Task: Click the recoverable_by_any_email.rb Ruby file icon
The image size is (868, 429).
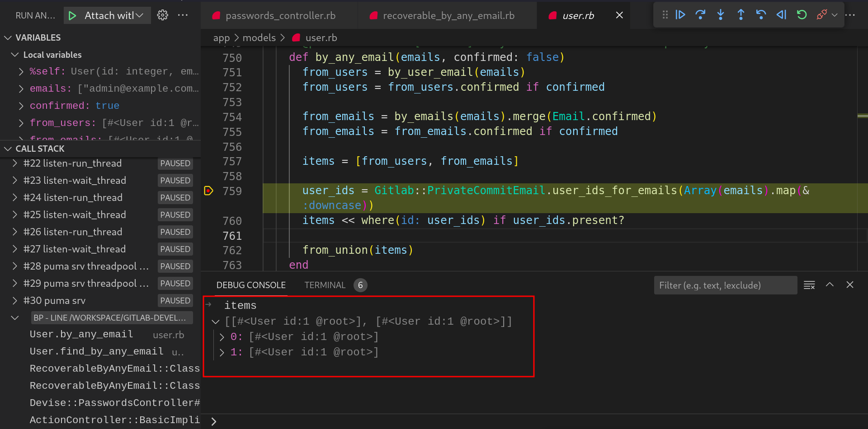Action: tap(373, 16)
